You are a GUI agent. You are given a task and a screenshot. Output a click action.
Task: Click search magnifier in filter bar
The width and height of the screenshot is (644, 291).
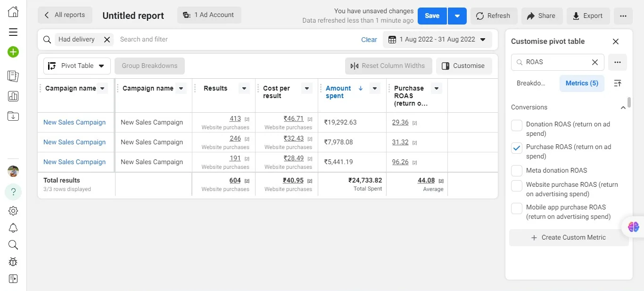47,40
